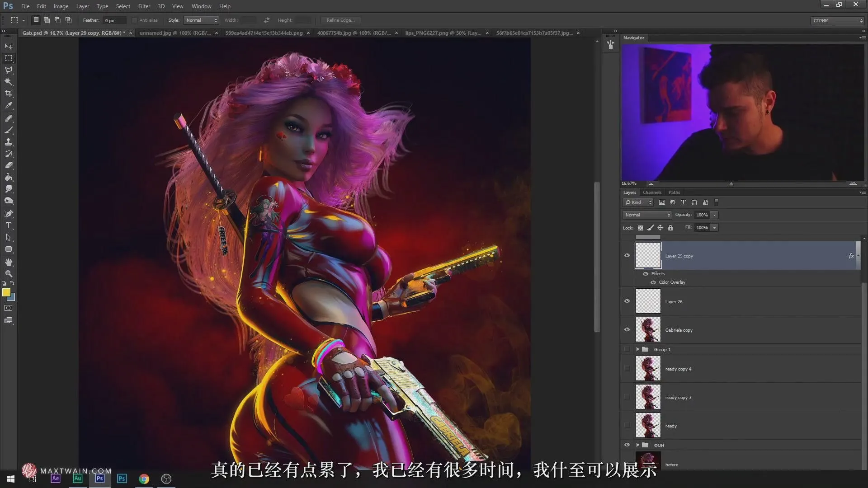Click the fx badge on Layer 29 copy

[851, 256]
